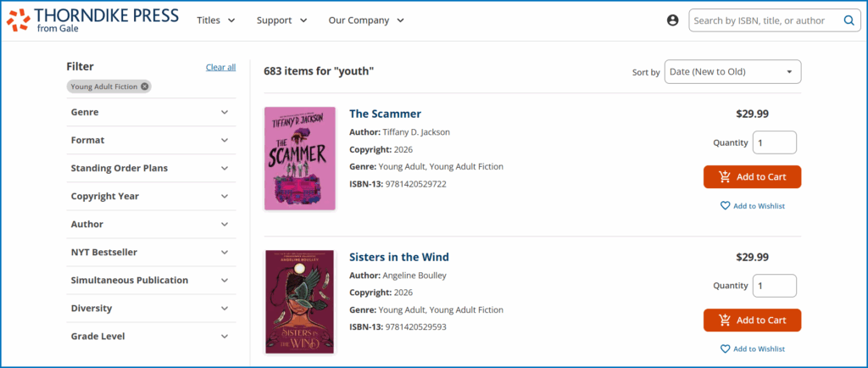The image size is (868, 368).
Task: Expand the Format filter section
Action: pyautogui.click(x=151, y=140)
